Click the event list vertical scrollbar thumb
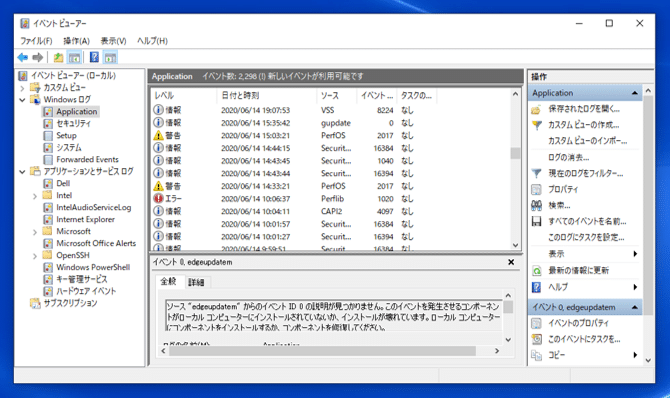 (515, 153)
